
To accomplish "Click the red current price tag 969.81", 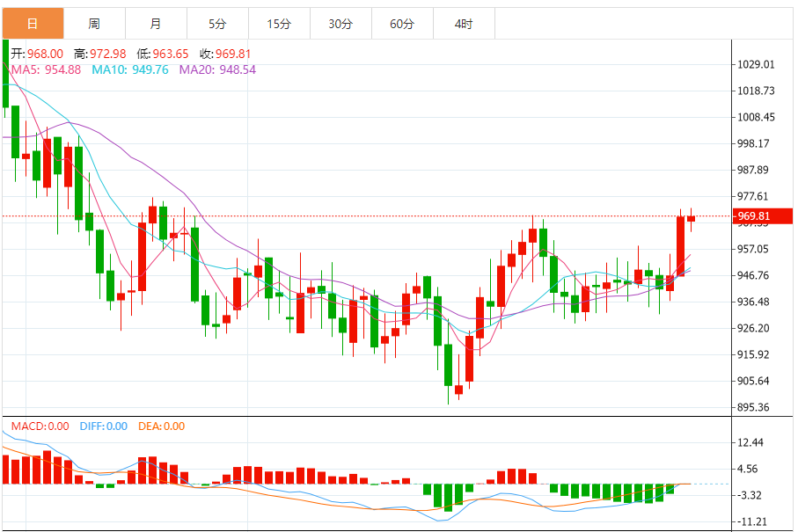I will coord(763,216).
